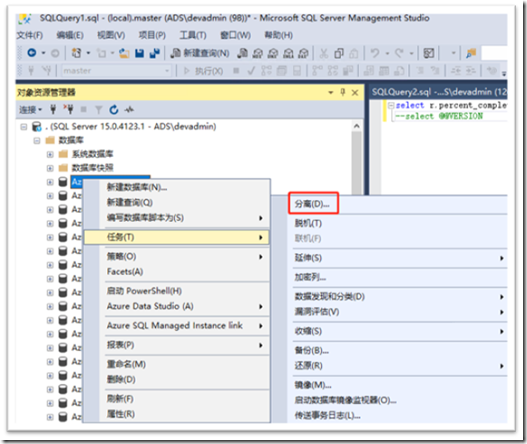This screenshot has width=527, height=444.
Task: Select the 系统数据库 tree item
Action: 92,154
